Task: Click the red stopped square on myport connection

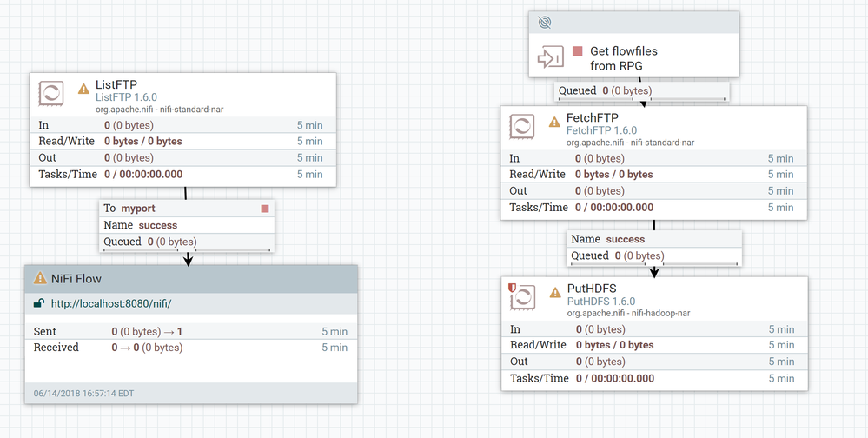Action: (265, 209)
